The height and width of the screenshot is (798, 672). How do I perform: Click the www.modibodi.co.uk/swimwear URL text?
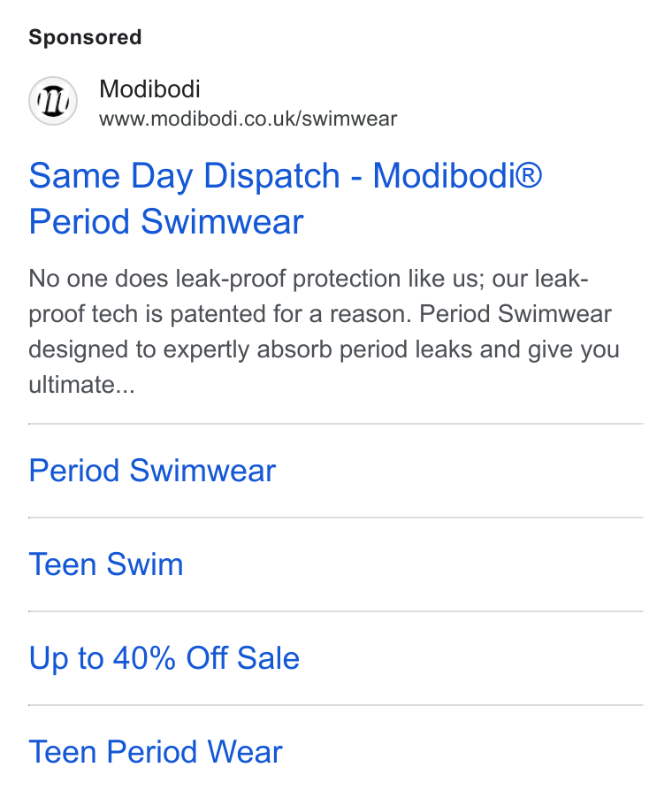248,119
